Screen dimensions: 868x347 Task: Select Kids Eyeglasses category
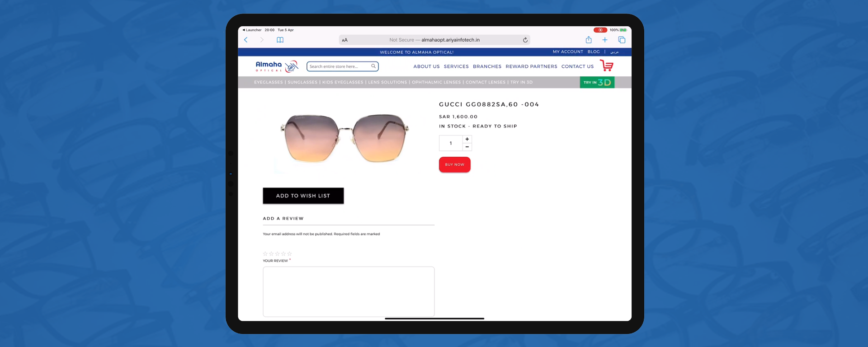343,82
